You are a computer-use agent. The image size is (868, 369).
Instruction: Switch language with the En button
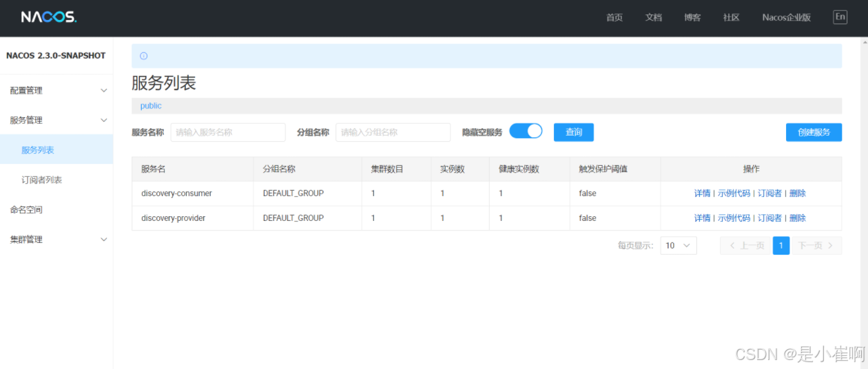coord(840,17)
